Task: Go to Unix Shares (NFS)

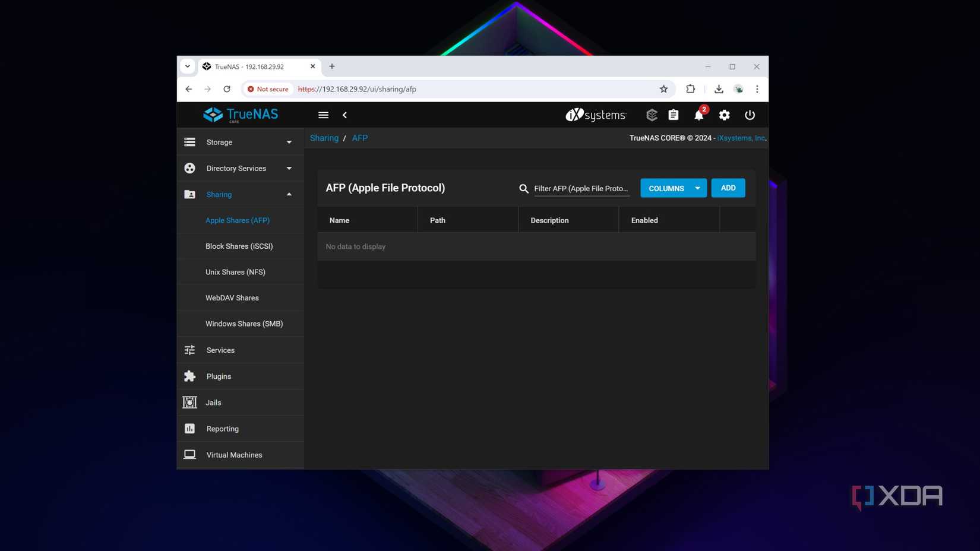Action: (x=235, y=272)
